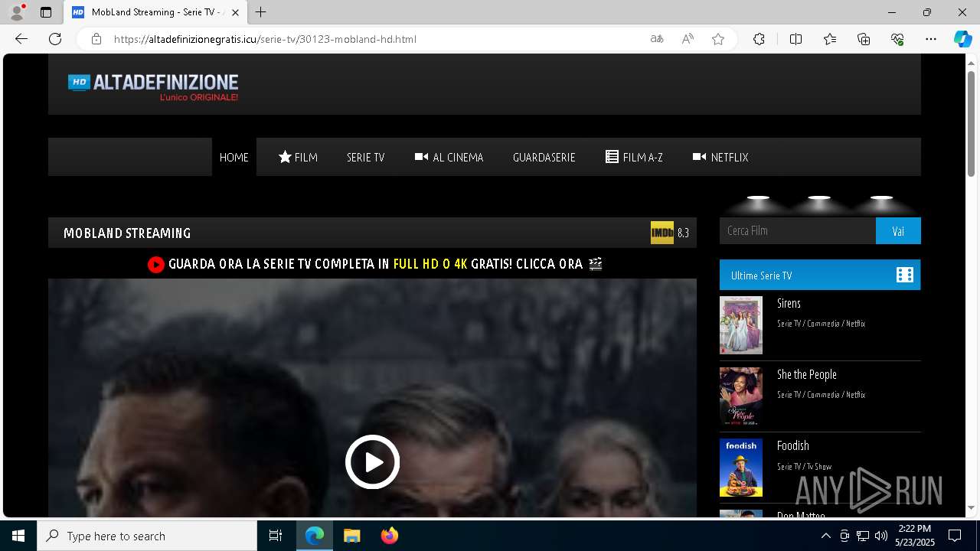Open Microsoft Edge from taskbar
Viewport: 980px width, 551px height.
pyautogui.click(x=315, y=536)
